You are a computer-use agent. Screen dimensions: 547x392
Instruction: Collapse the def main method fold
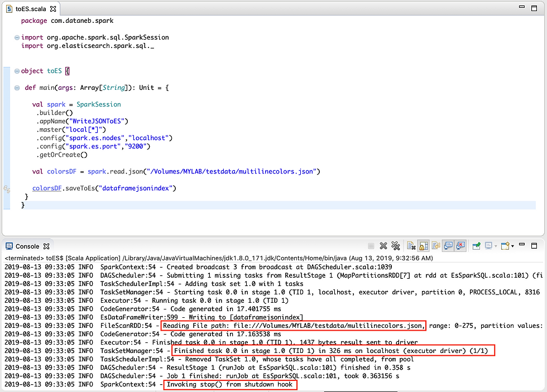click(17, 88)
